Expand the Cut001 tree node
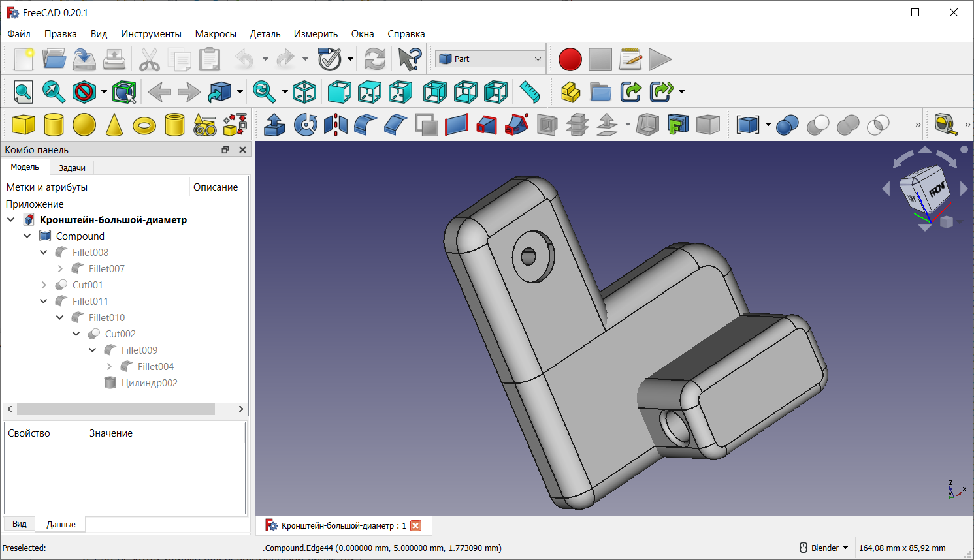This screenshot has width=974, height=560. click(43, 285)
